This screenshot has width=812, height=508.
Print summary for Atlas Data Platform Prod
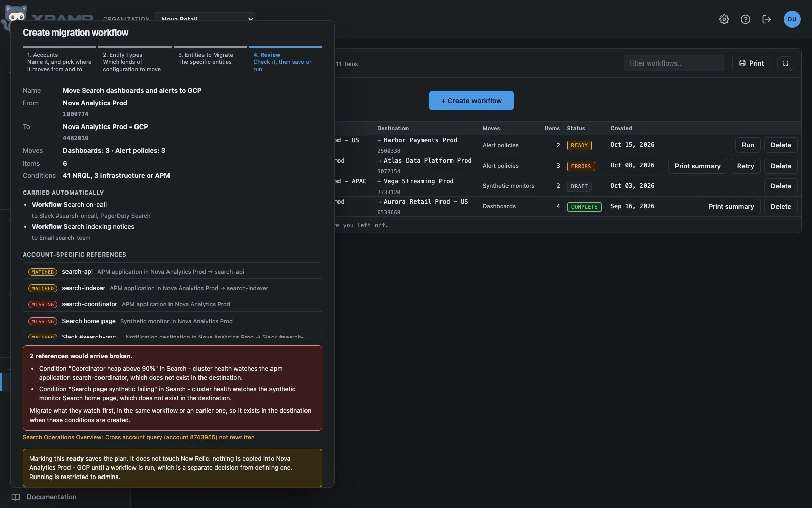698,166
